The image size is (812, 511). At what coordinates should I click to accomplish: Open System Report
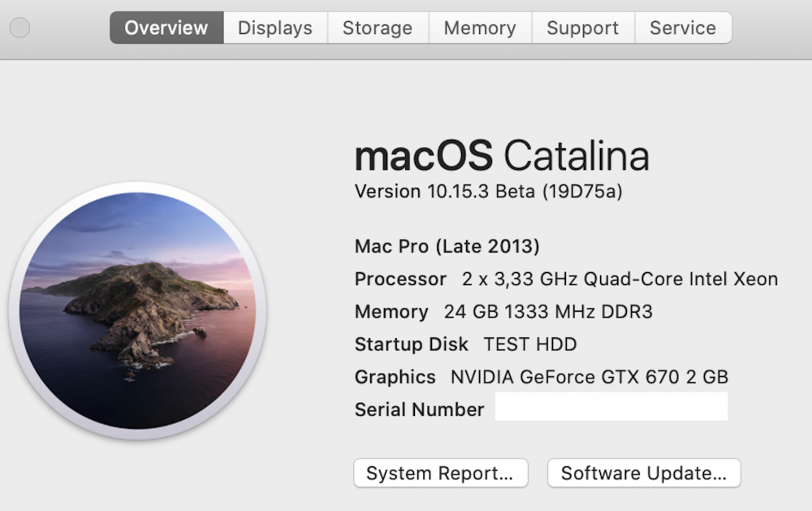441,473
